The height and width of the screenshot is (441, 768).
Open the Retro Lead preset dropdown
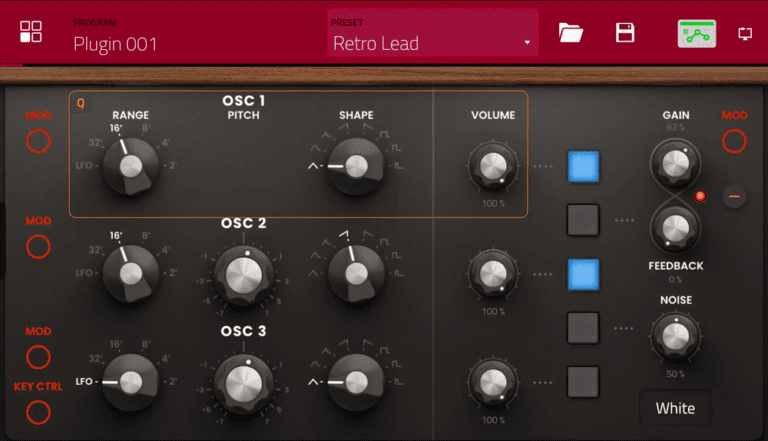(432, 43)
